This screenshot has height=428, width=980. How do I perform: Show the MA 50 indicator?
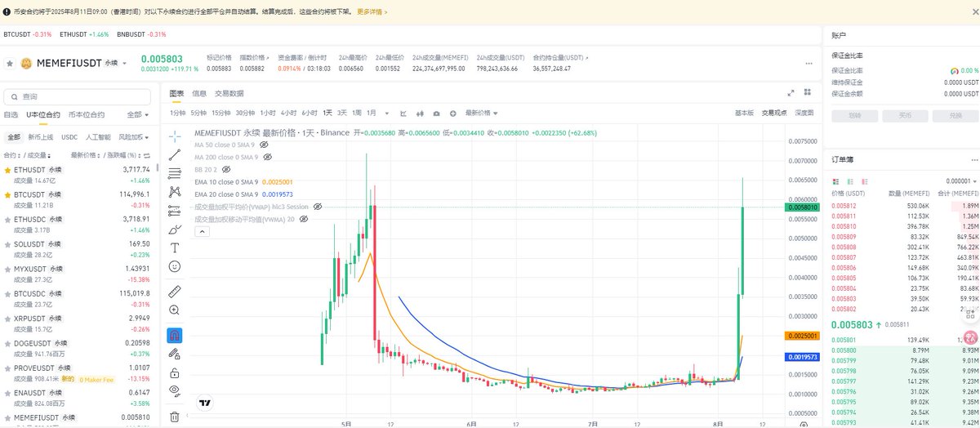tap(264, 145)
